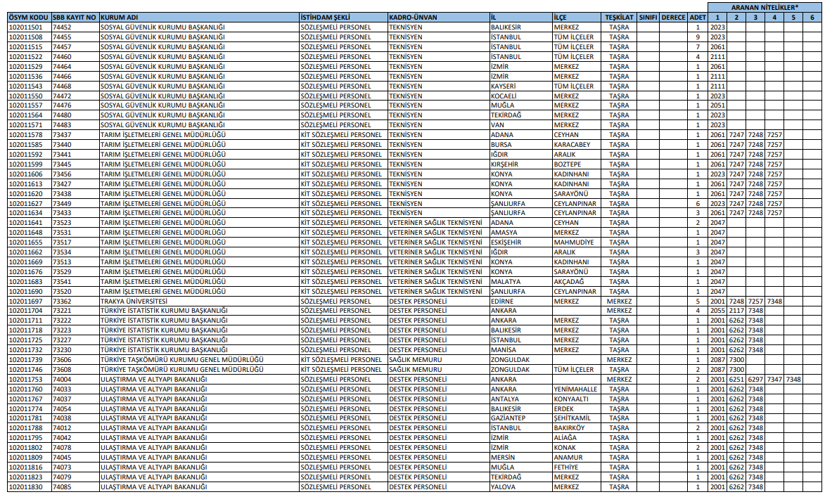Click the ADET column header
This screenshot has width=825, height=504.
pyautogui.click(x=698, y=16)
